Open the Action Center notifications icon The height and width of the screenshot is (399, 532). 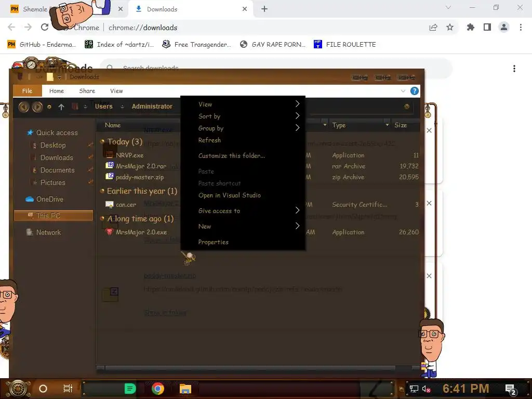coord(511,389)
